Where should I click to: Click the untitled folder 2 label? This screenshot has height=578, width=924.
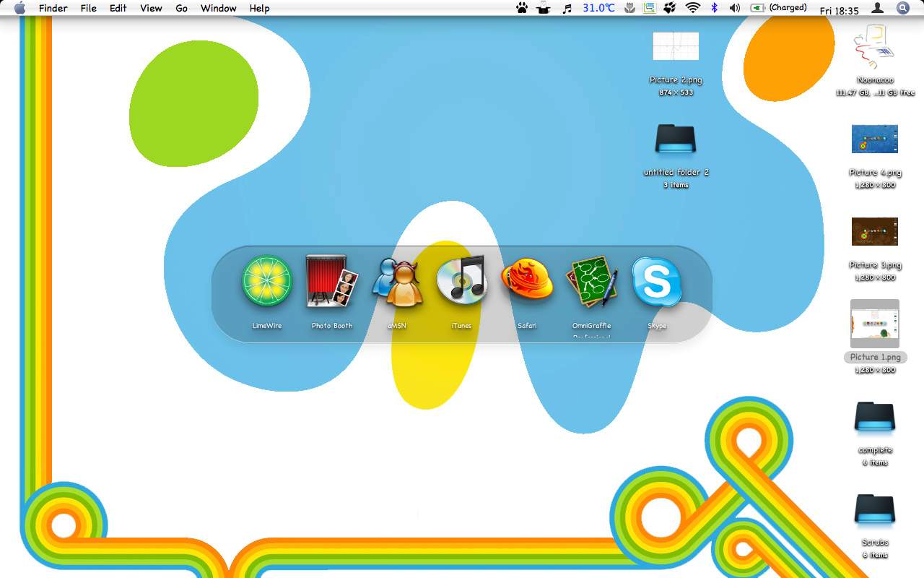pyautogui.click(x=676, y=172)
